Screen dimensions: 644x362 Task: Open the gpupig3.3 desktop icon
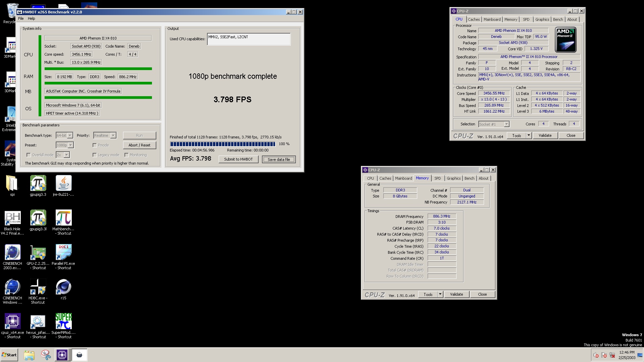[38, 186]
